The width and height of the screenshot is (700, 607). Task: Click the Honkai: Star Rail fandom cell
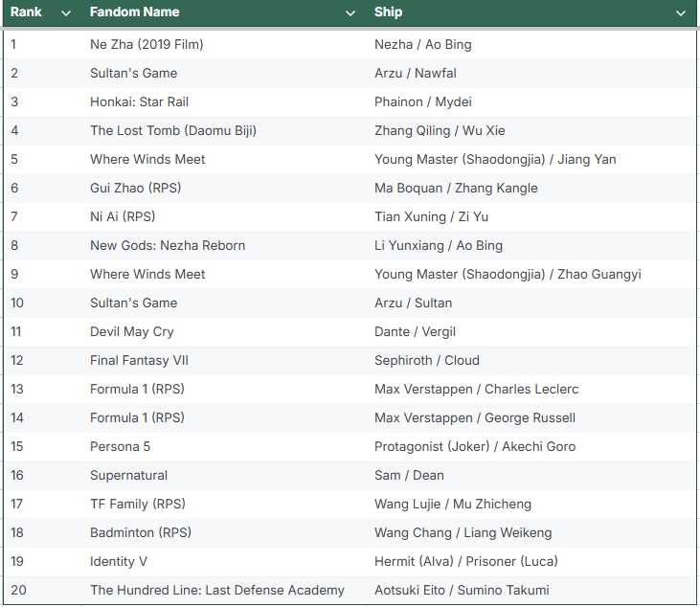137,101
